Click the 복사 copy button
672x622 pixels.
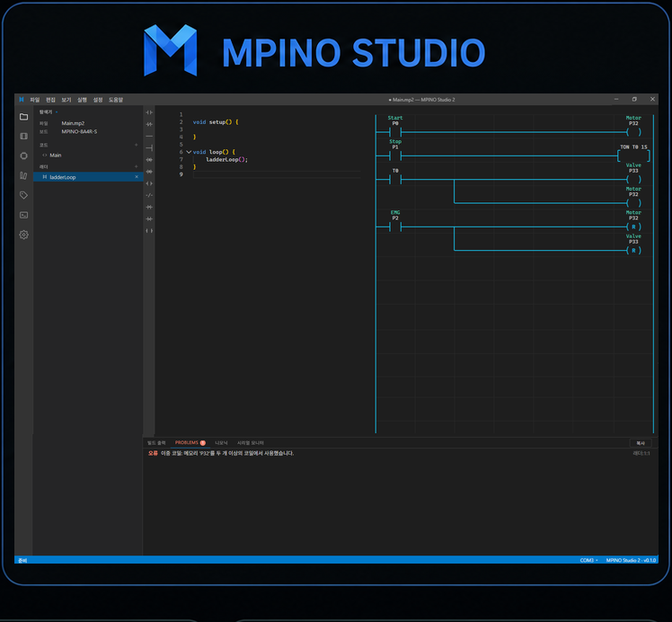pos(641,443)
